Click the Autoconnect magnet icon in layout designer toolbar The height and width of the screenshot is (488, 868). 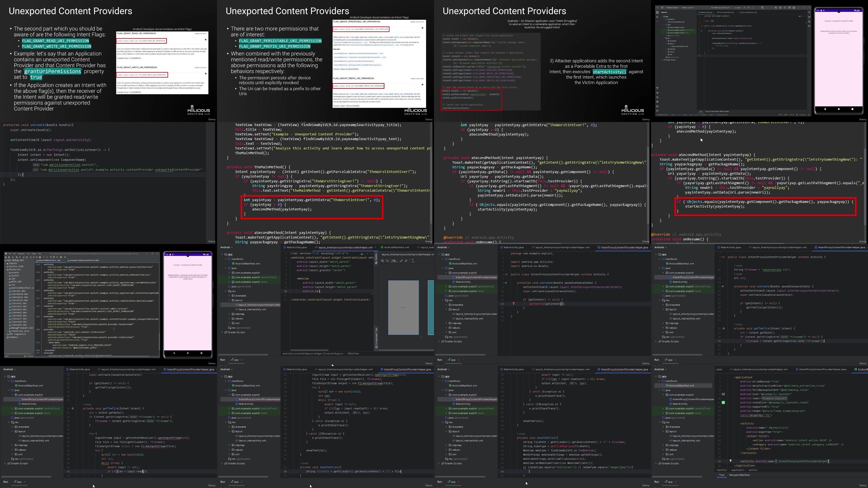[388, 261]
